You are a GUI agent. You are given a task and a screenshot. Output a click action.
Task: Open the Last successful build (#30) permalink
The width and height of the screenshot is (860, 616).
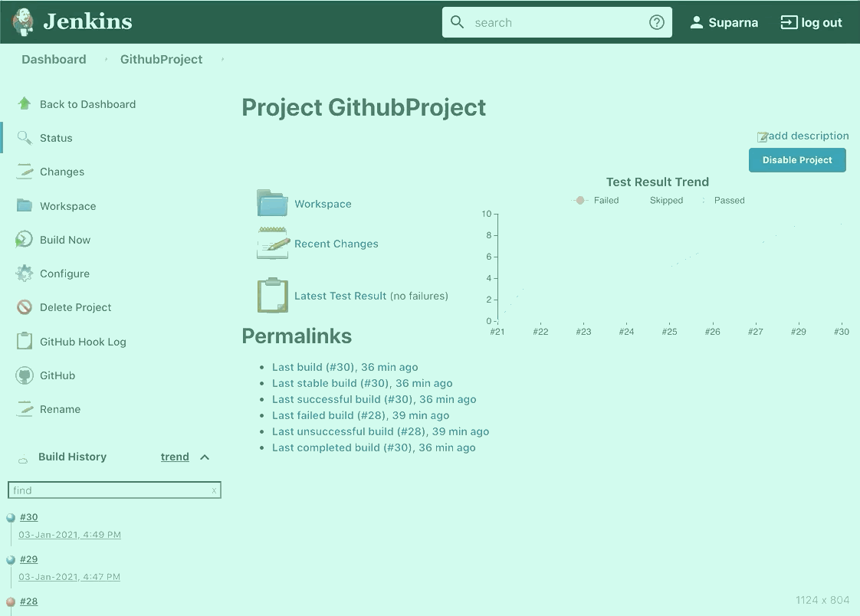pyautogui.click(x=374, y=399)
